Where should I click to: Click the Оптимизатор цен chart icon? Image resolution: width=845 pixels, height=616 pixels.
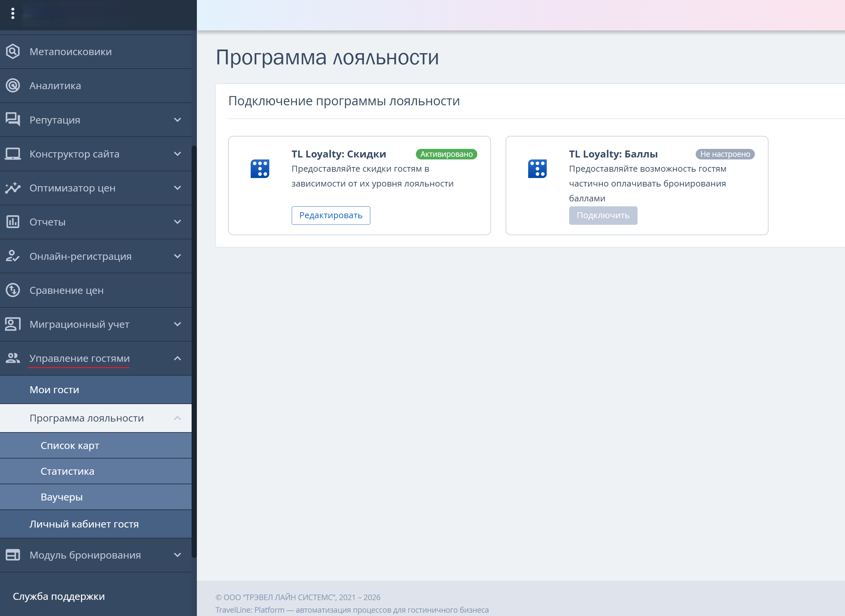(13, 188)
